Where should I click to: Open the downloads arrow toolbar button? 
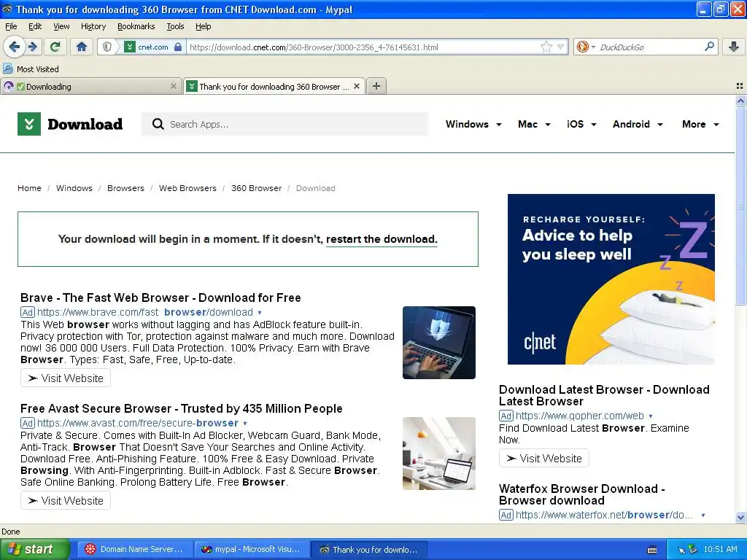tap(734, 47)
